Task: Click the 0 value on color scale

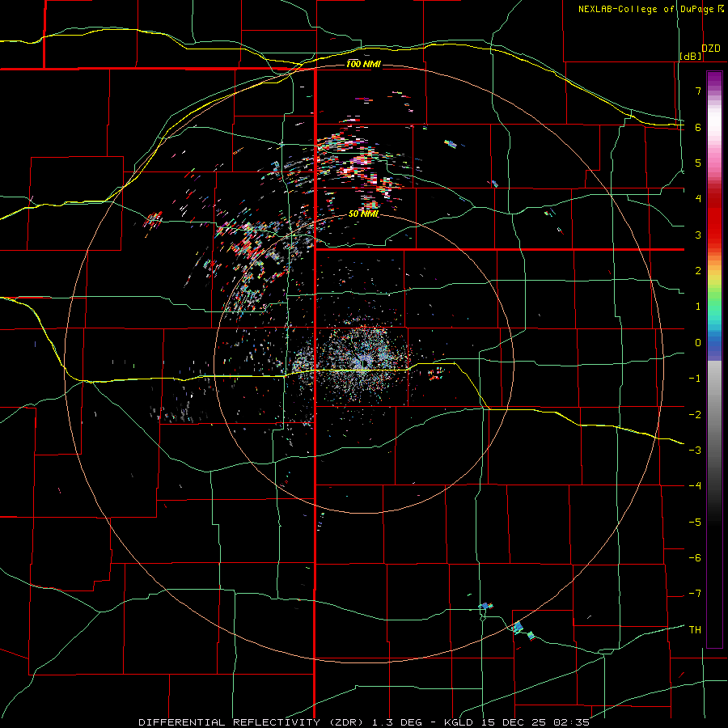Action: coord(698,343)
